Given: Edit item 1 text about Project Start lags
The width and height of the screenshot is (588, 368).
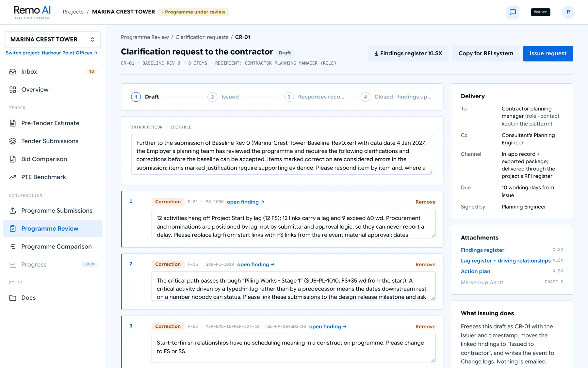Looking at the screenshot, I should coord(293,224).
